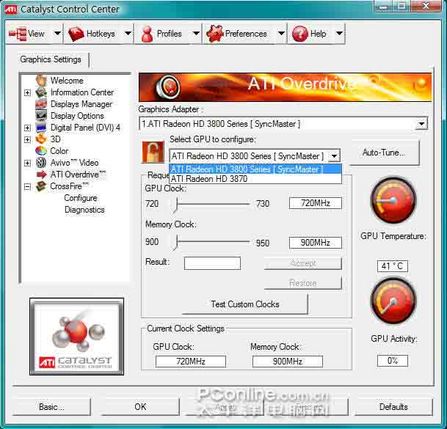447x429 pixels.
Task: Click the Profiles person icon
Action: click(x=147, y=34)
